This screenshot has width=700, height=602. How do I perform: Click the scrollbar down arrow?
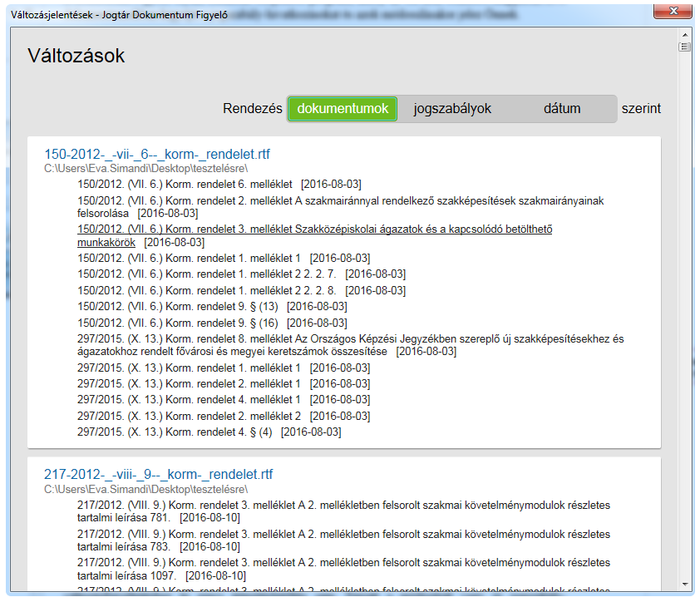(x=685, y=584)
